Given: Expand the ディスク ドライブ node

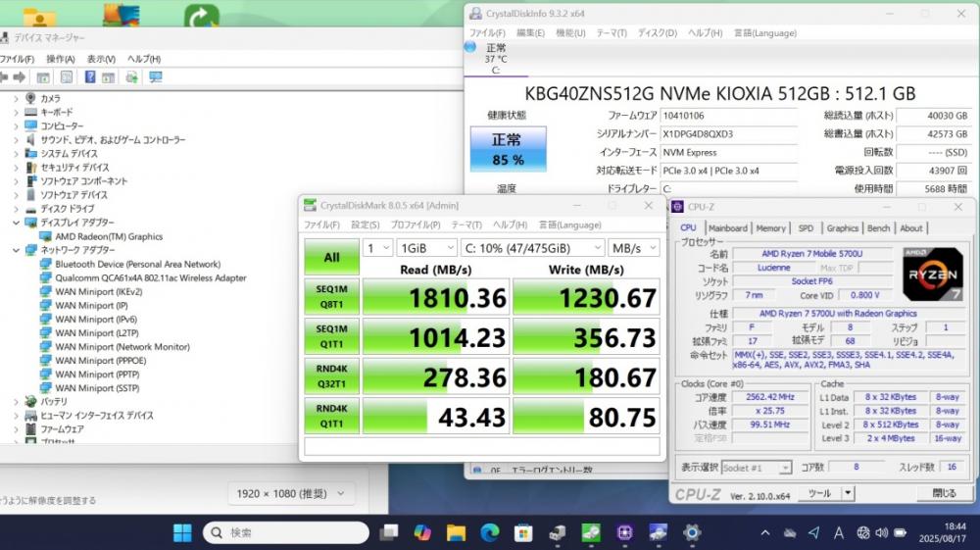Looking at the screenshot, I should click(17, 209).
